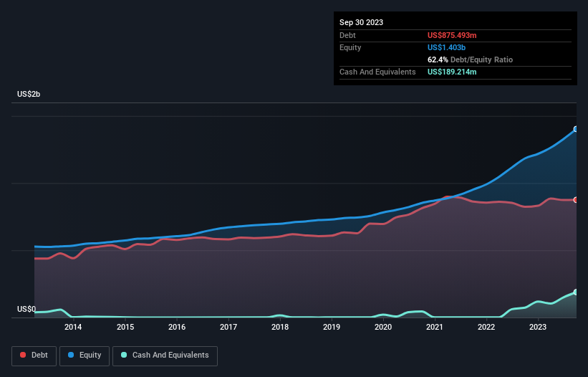Image resolution: width=588 pixels, height=377 pixels.
Task: Click the Sep 30 2023 tooltip date
Action: pos(361,22)
